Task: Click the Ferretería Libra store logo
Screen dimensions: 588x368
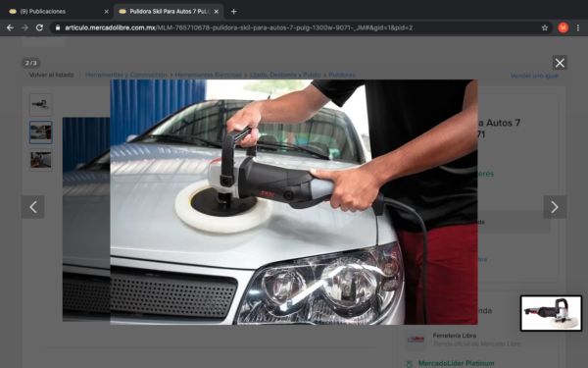Action: pos(416,340)
